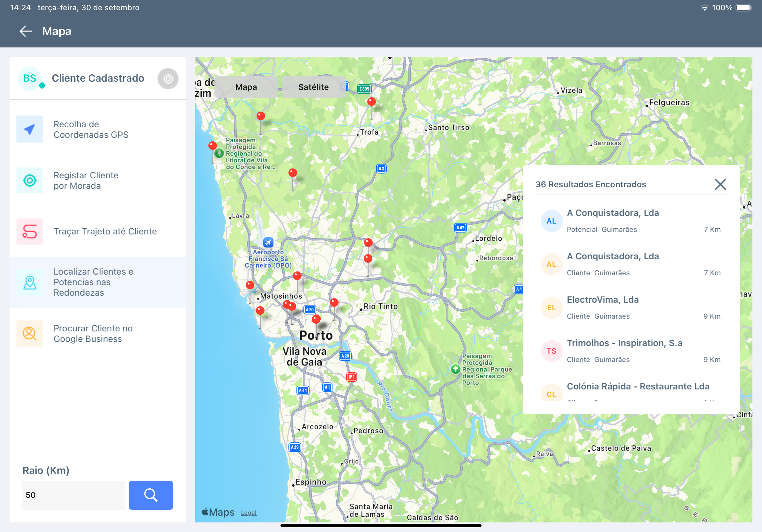This screenshot has width=762, height=532.
Task: Tap the 36 Resultados Encontrados heading
Action: pyautogui.click(x=591, y=184)
